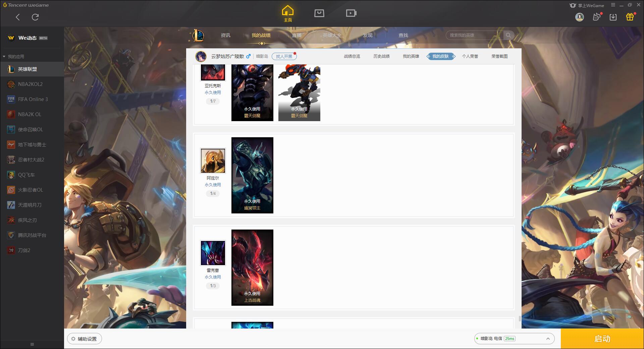Open the 英雄大全 navigation tab
Viewport: 644px width, 349px height.
(x=332, y=35)
